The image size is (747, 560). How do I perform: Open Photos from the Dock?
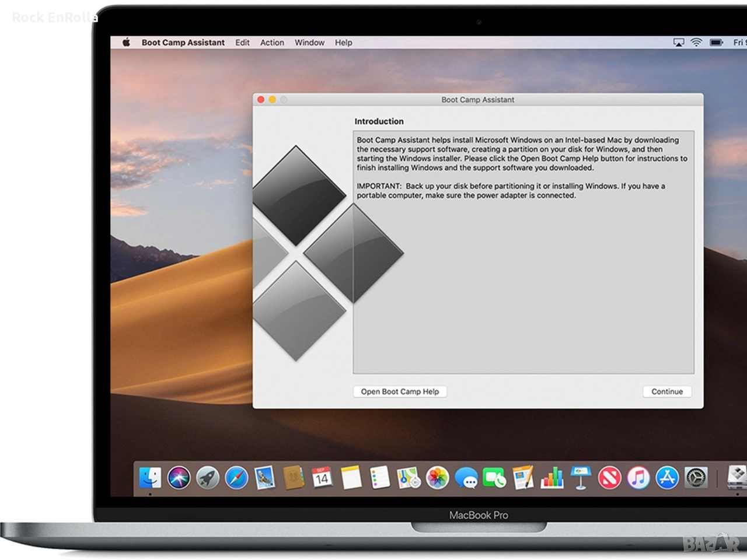[437, 478]
